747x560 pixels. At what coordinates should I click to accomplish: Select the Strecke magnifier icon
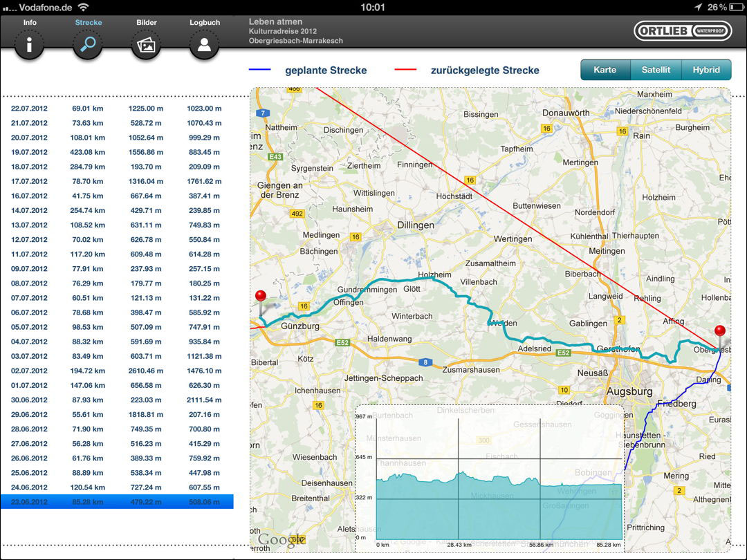click(x=88, y=45)
